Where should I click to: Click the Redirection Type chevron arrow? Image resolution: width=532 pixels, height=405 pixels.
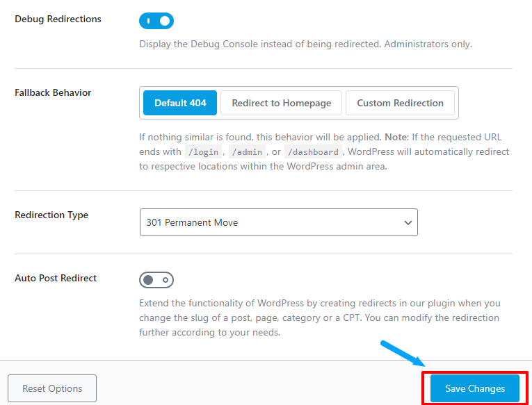tap(408, 223)
